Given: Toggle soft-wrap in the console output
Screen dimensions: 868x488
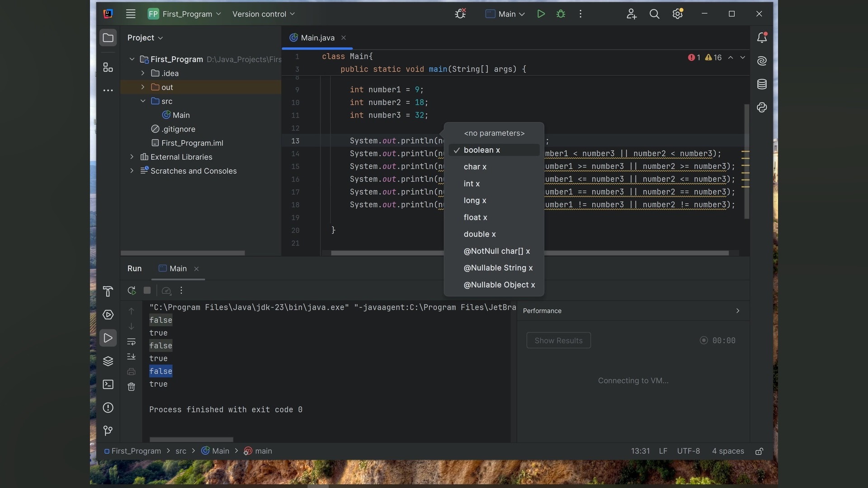Looking at the screenshot, I should [131, 342].
